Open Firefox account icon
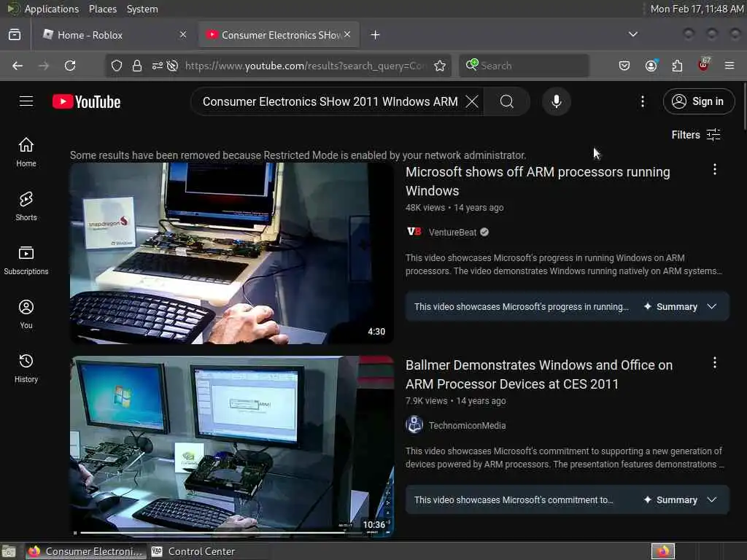 tap(651, 66)
